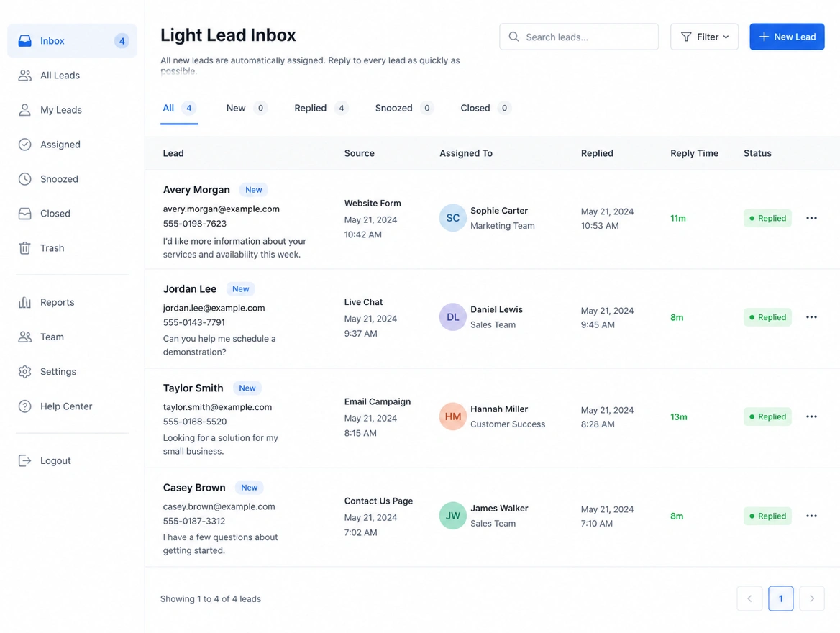Screen dimensions: 840x633
Task: Click the Email Campaign source text
Action: click(377, 401)
